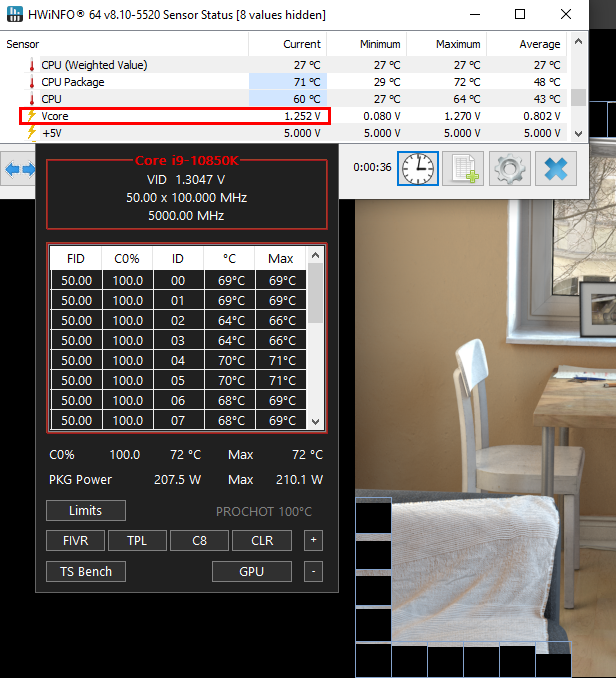Close the HWiNFO Sensor Status window

coord(566,14)
